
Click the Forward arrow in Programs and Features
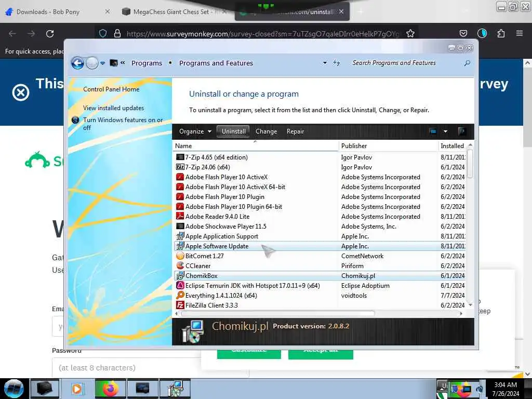(x=92, y=63)
